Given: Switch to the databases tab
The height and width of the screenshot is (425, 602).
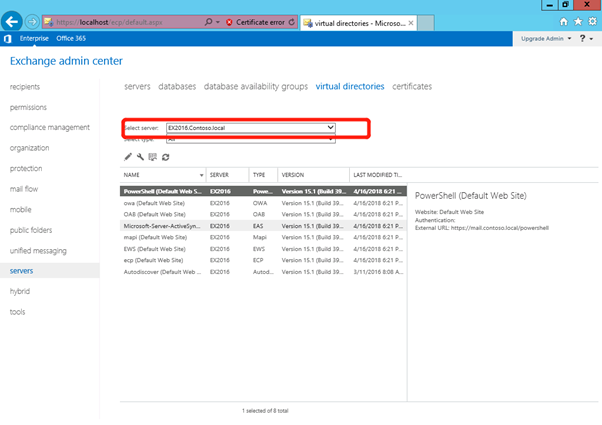Looking at the screenshot, I should pos(177,86).
